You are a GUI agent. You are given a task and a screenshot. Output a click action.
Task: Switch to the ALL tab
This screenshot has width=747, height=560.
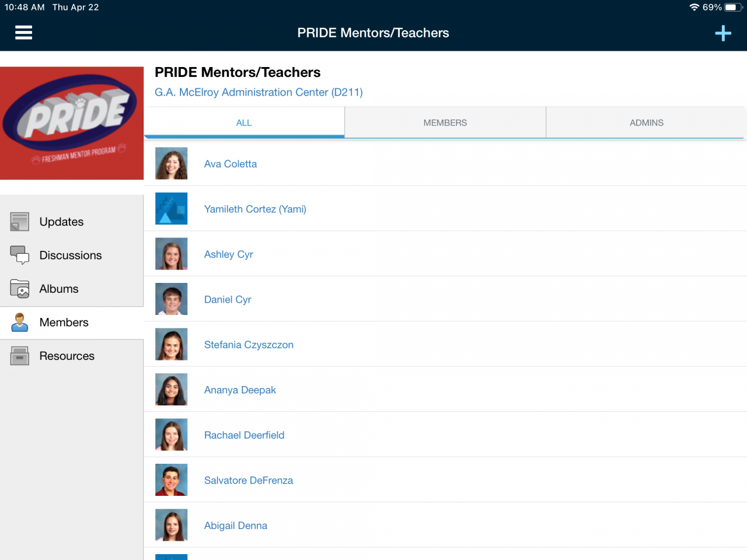coord(244,123)
